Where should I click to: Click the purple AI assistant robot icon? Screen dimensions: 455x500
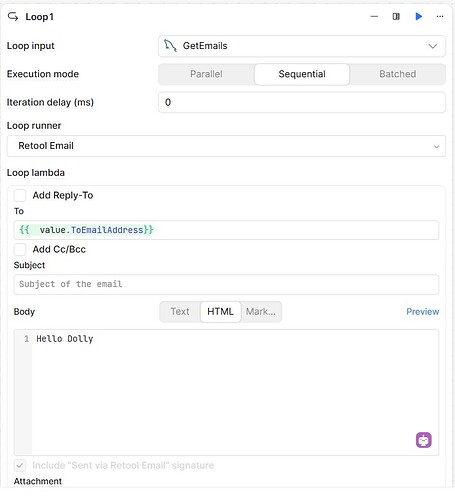pos(424,440)
